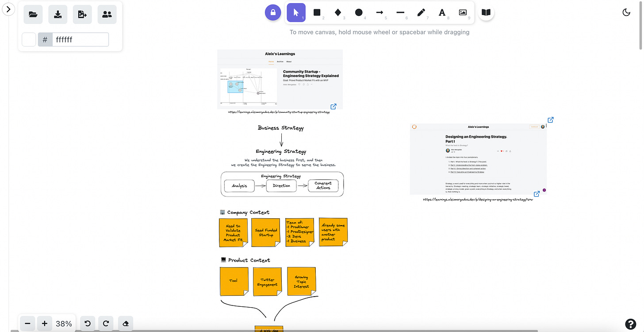This screenshot has height=332, width=644.
Task: Open a file with the folder icon
Action: (33, 14)
